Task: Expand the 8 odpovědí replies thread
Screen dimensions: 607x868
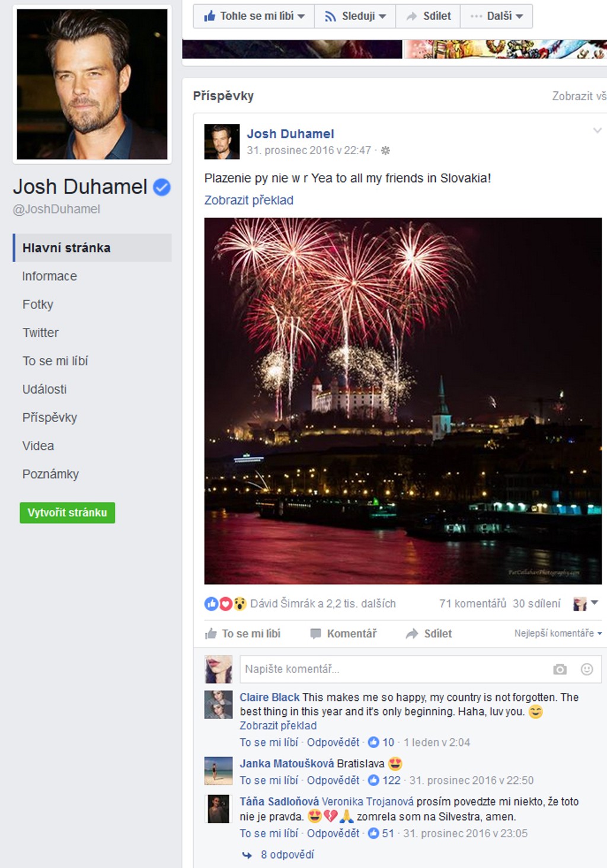Action: tap(287, 854)
